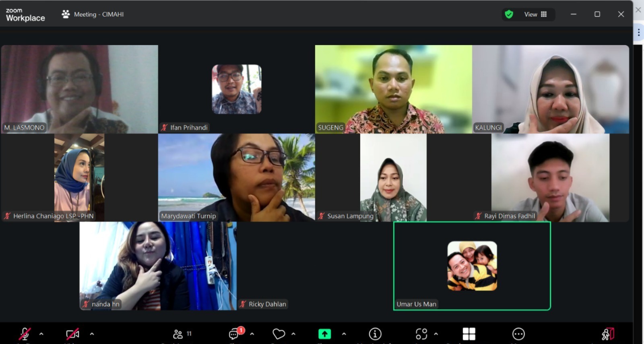Click muted mic icon by Ricky Dahlan
The width and height of the screenshot is (644, 344).
click(x=243, y=304)
